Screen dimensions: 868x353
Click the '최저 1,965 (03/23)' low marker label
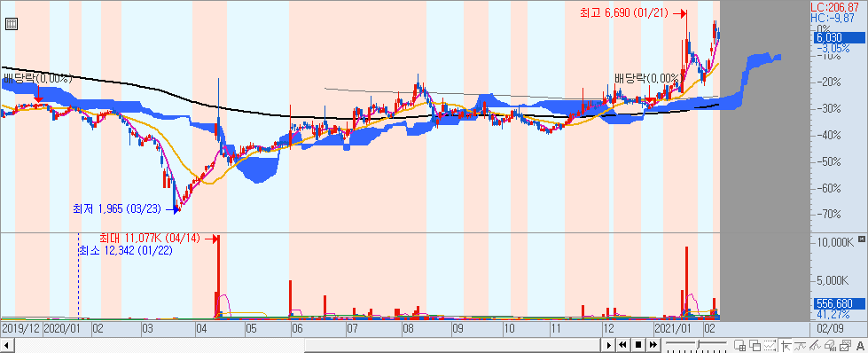tap(117, 209)
